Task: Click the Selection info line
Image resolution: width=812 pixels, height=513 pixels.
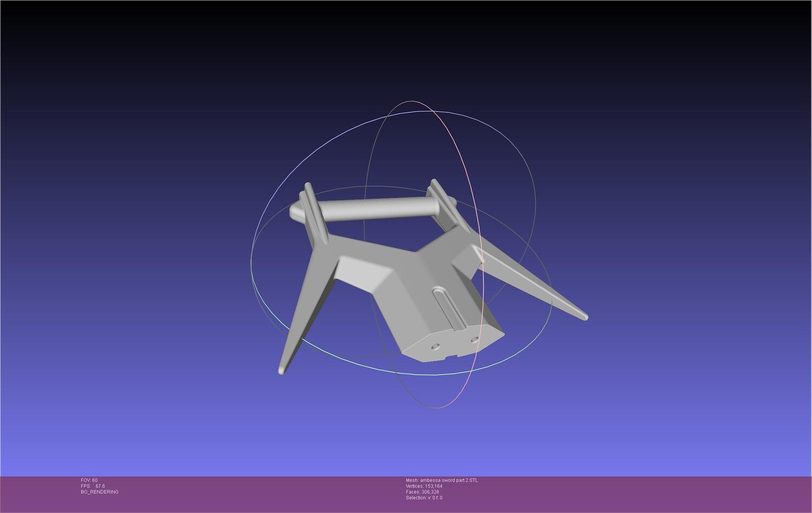Action: (x=424, y=498)
